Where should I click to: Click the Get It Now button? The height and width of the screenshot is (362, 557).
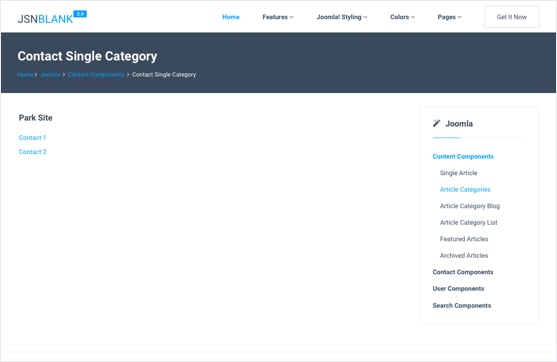click(512, 17)
